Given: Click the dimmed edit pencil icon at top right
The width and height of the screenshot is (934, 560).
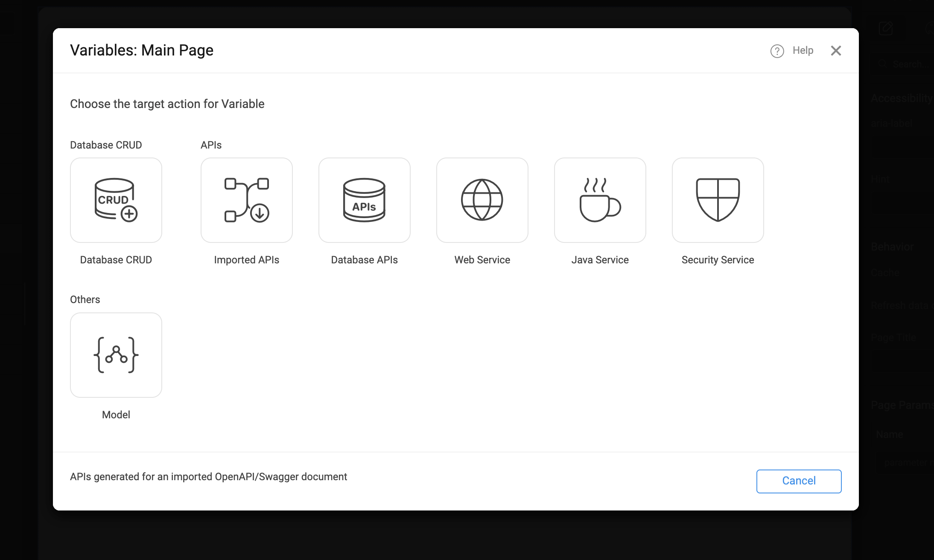Looking at the screenshot, I should coord(886,29).
